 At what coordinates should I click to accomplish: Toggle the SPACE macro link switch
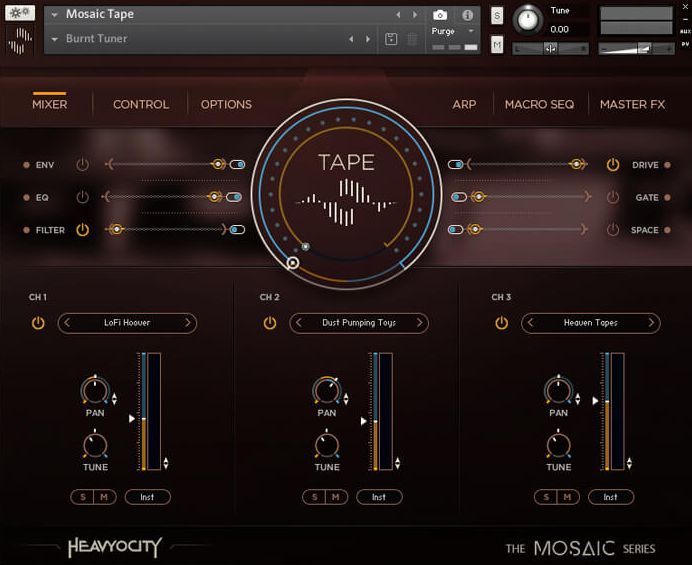click(455, 230)
